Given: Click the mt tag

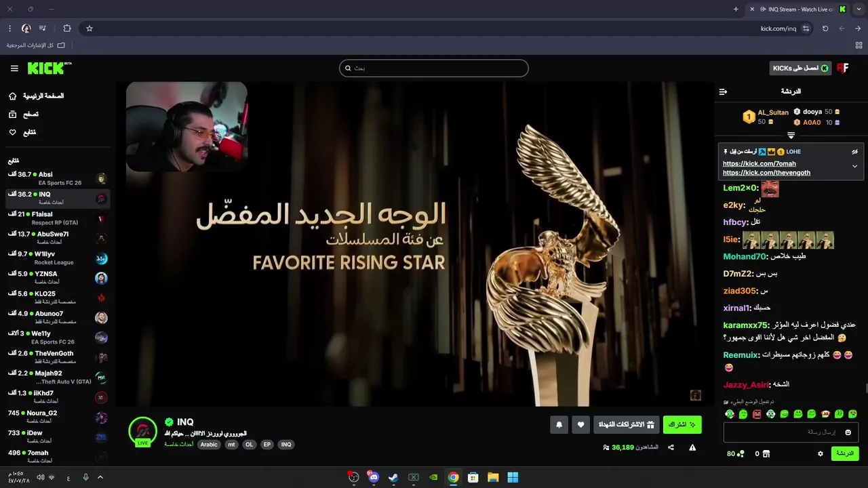Looking at the screenshot, I should tap(231, 445).
